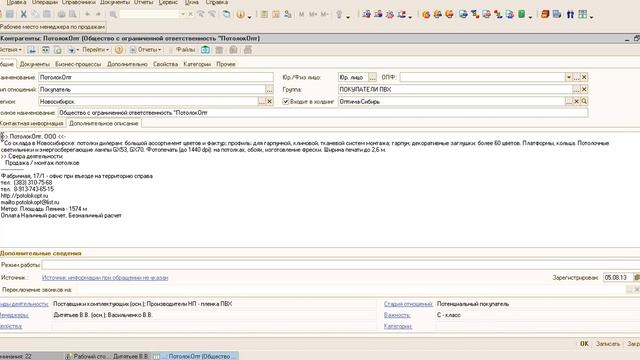The height and width of the screenshot is (360, 640).
Task: Switch to the Прочее tab
Action: tap(226, 64)
